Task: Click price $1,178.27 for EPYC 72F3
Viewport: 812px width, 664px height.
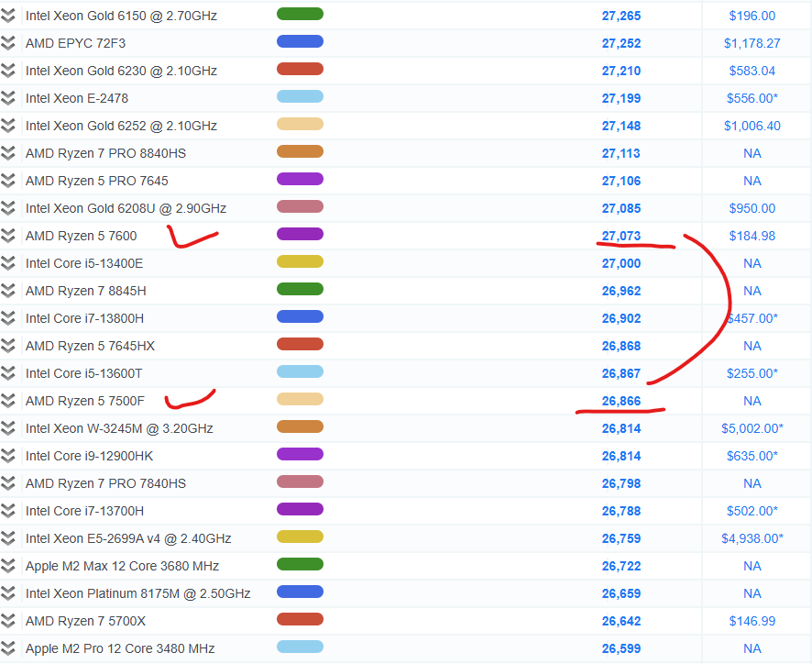Action: pos(752,43)
